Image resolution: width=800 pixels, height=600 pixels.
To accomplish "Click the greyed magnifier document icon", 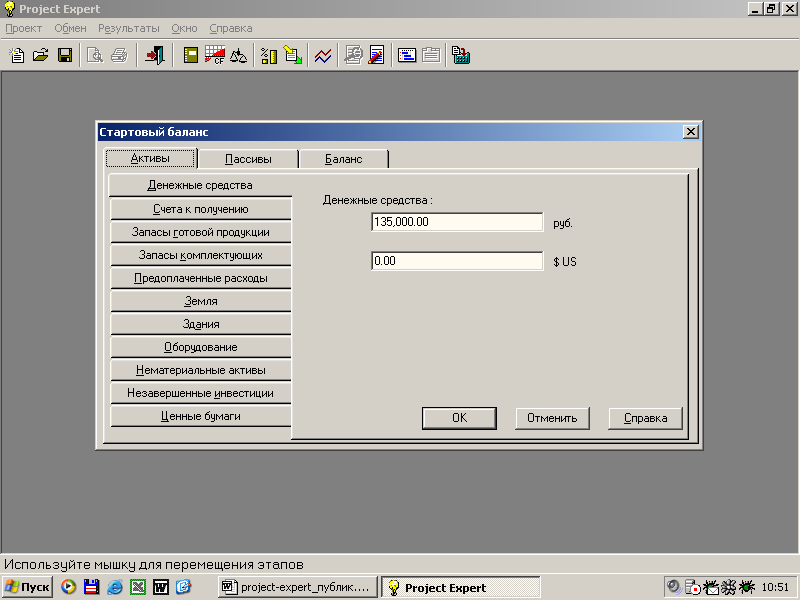I will click(x=353, y=55).
